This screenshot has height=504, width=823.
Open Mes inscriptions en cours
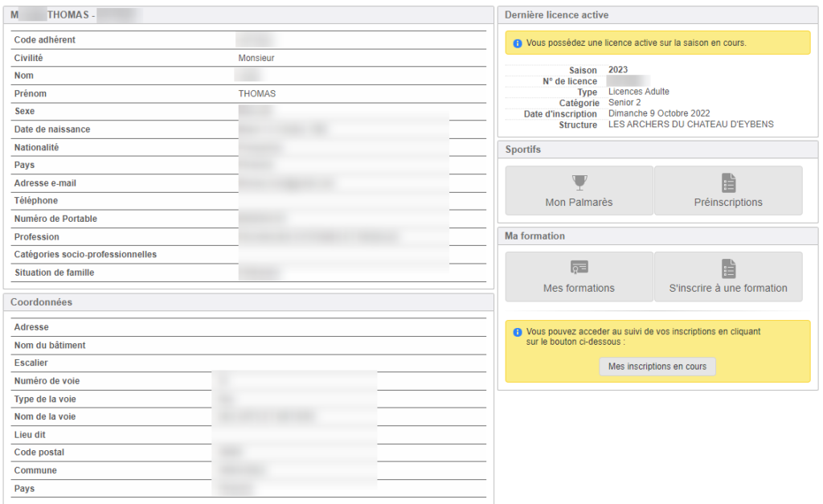pos(657,367)
